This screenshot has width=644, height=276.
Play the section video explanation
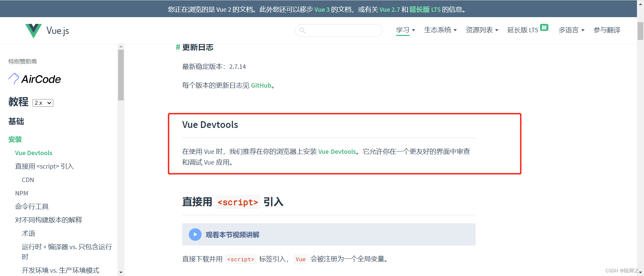pyautogui.click(x=195, y=234)
